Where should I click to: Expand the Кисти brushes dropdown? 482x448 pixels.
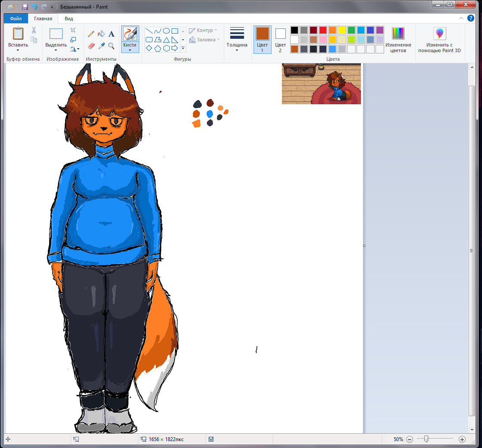click(x=130, y=50)
